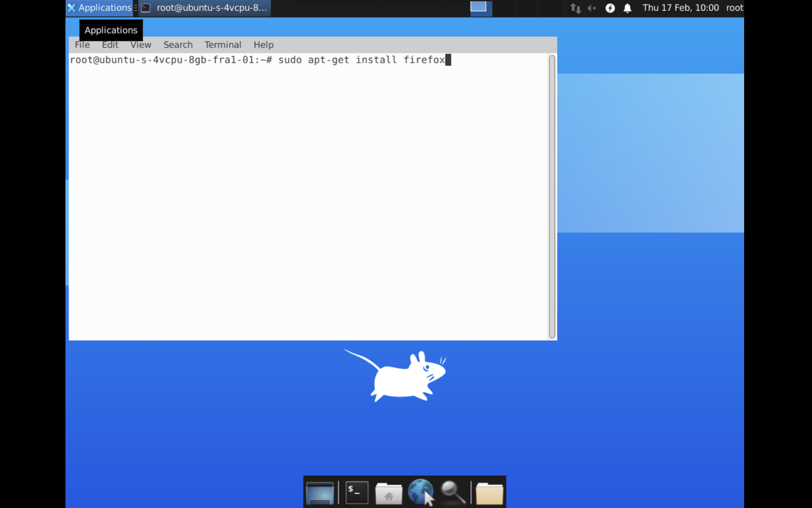
Task: Toggle the volume/speaker icon in taskbar
Action: [x=591, y=8]
